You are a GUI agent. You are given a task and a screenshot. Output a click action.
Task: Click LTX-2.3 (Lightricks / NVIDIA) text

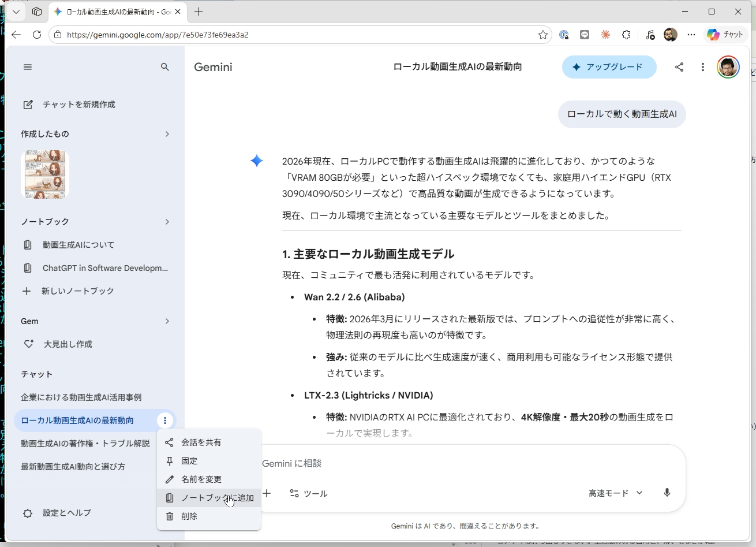(x=368, y=396)
